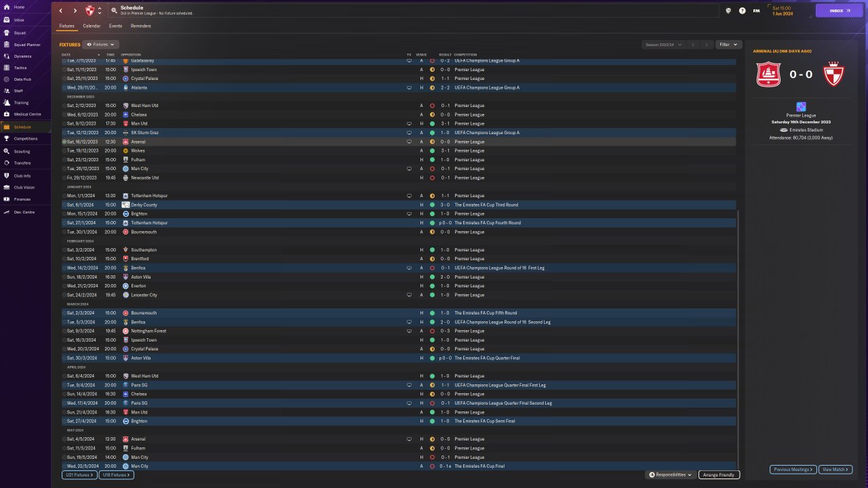The image size is (868, 488).
Task: Select the Leicester City fixture on 24/2/2024
Action: pos(398,295)
